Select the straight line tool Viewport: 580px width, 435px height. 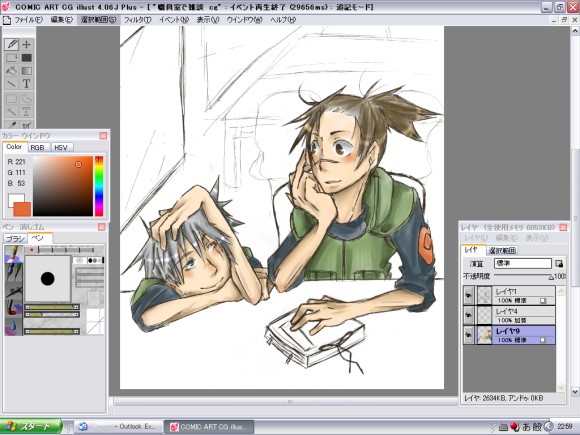[x=12, y=84]
